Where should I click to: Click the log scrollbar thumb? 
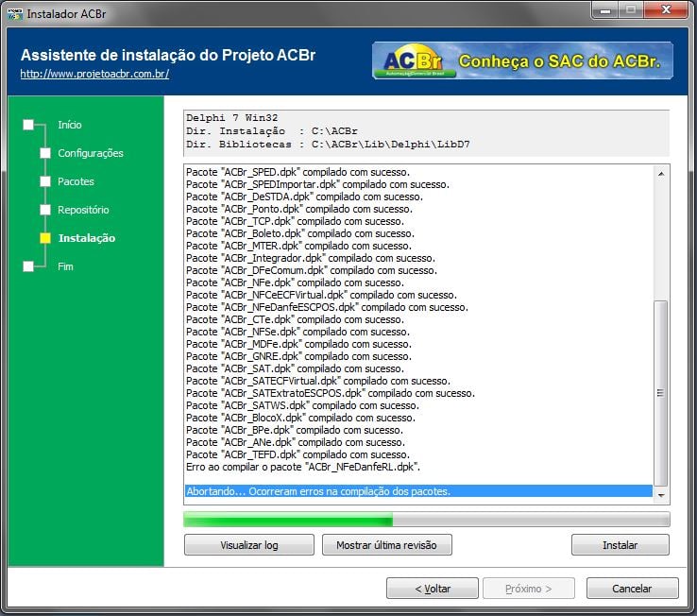pyautogui.click(x=661, y=394)
